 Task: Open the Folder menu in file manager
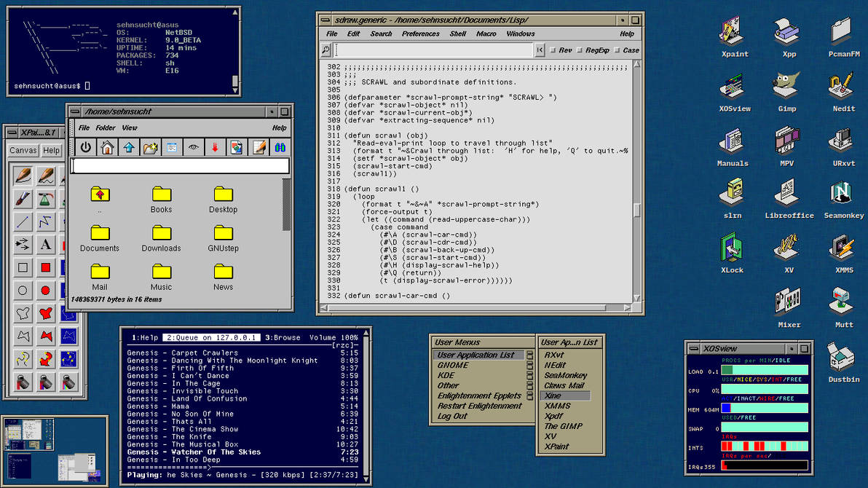click(105, 128)
